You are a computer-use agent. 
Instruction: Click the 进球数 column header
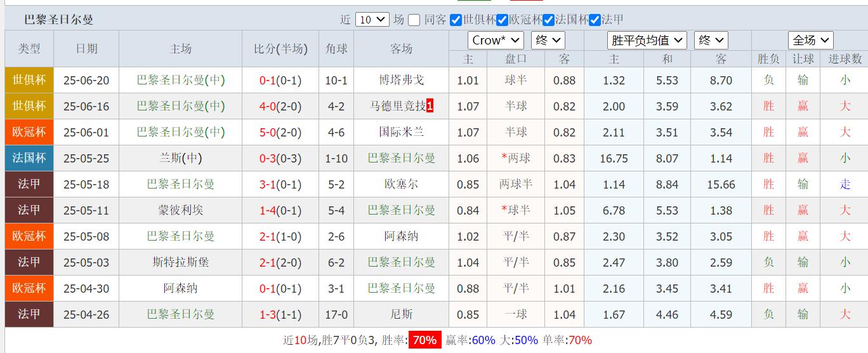click(x=845, y=58)
